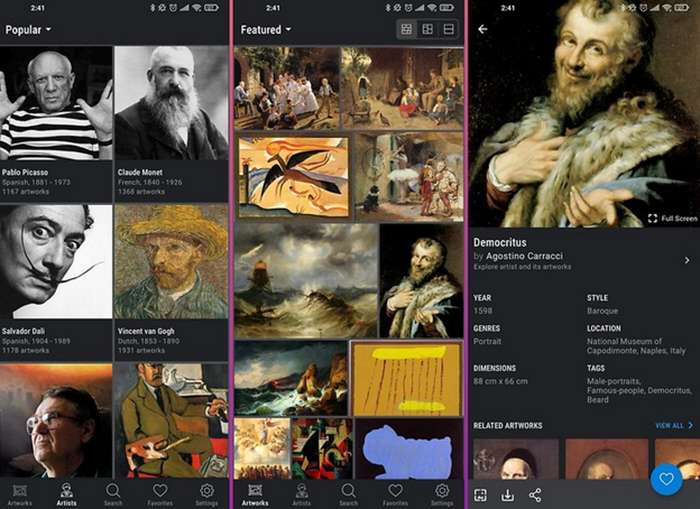Open seated man in suit portrait card
Screen dimensions: 700x509
pyautogui.click(x=171, y=421)
